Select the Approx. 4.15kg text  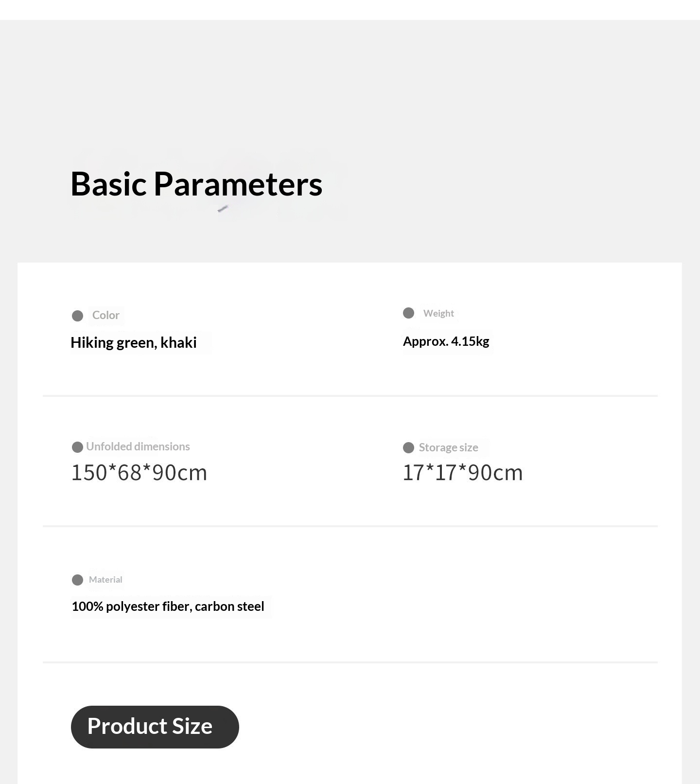pos(446,341)
